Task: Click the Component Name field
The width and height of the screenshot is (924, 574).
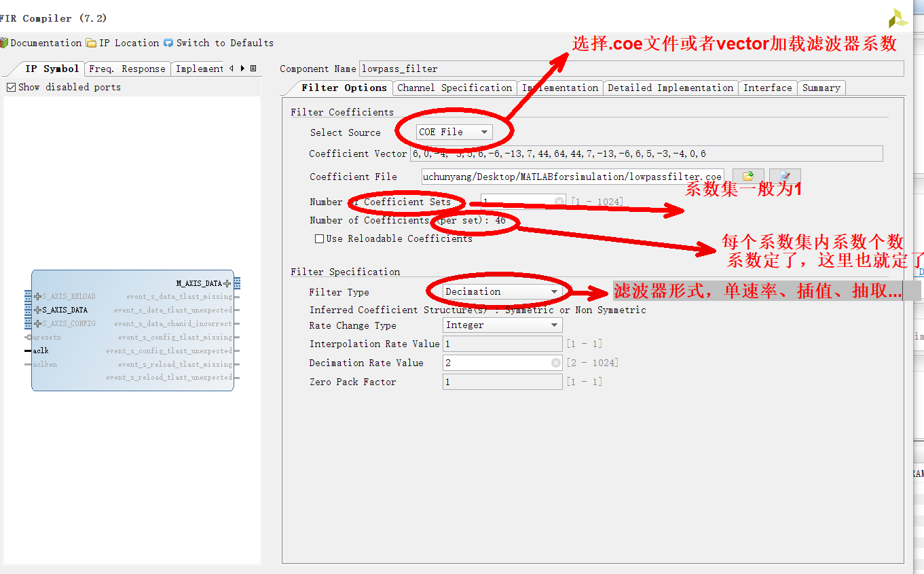Action: coord(631,69)
